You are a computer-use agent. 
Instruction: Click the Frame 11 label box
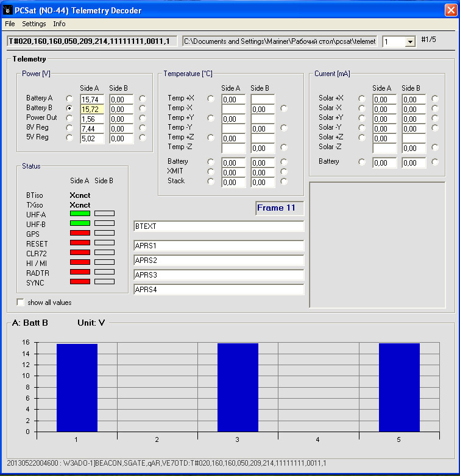coord(280,208)
